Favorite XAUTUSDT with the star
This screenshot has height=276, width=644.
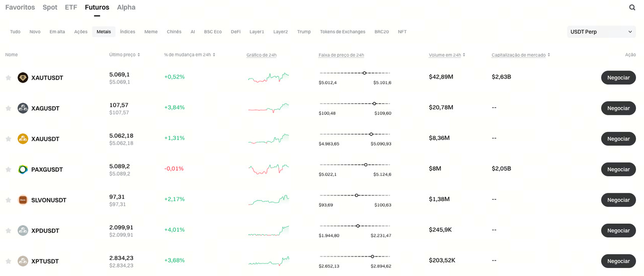pos(8,78)
